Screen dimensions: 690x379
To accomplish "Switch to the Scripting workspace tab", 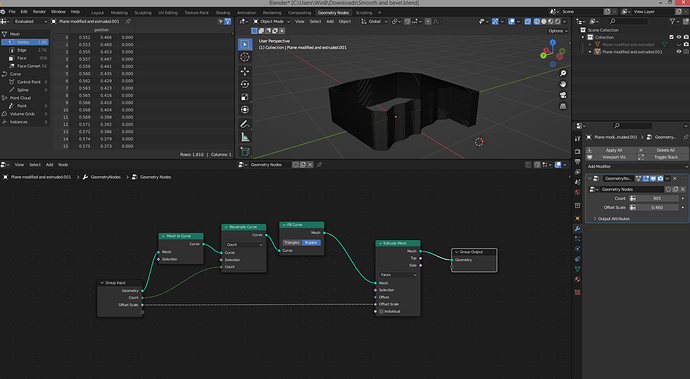I will click(x=363, y=12).
